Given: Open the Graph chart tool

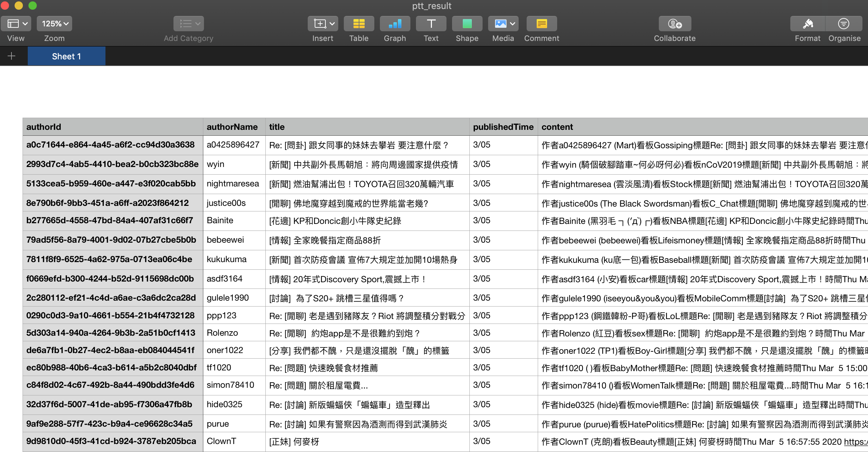Looking at the screenshot, I should coord(395,24).
